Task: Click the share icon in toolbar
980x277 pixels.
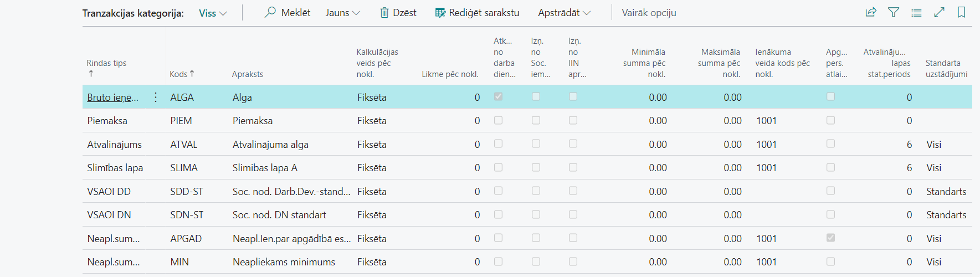Action: (x=871, y=12)
